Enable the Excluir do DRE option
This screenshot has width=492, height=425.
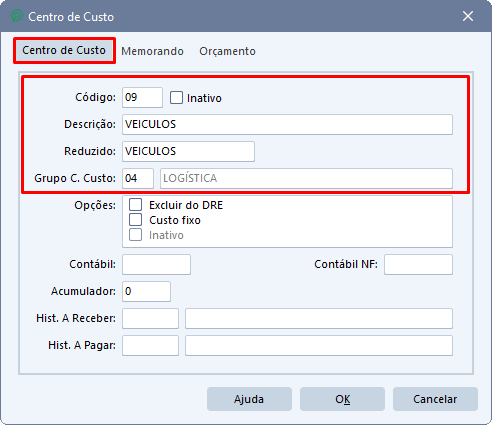[136, 205]
